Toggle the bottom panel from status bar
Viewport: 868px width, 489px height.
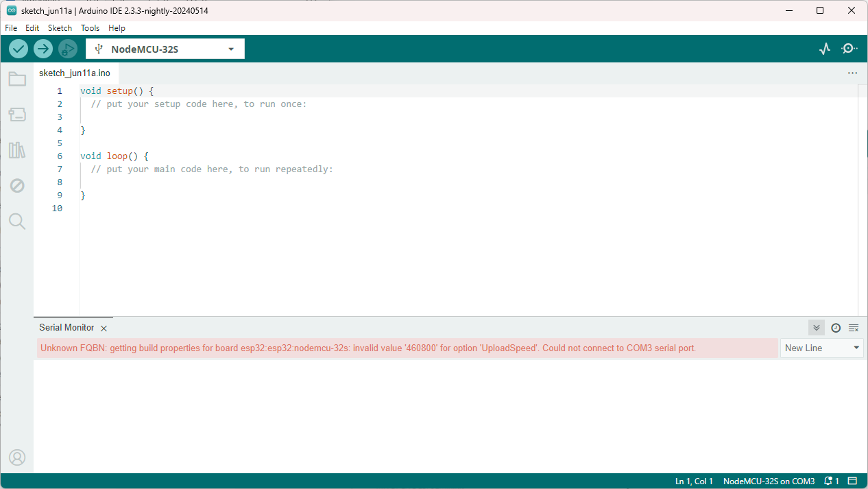852,481
